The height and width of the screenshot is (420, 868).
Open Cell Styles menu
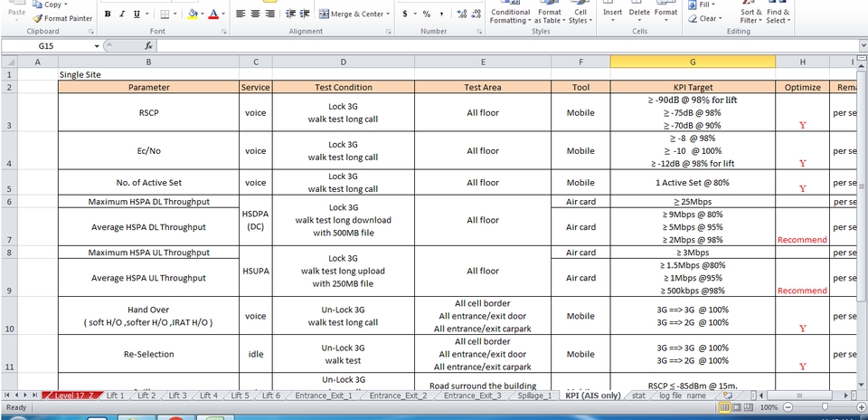[580, 16]
